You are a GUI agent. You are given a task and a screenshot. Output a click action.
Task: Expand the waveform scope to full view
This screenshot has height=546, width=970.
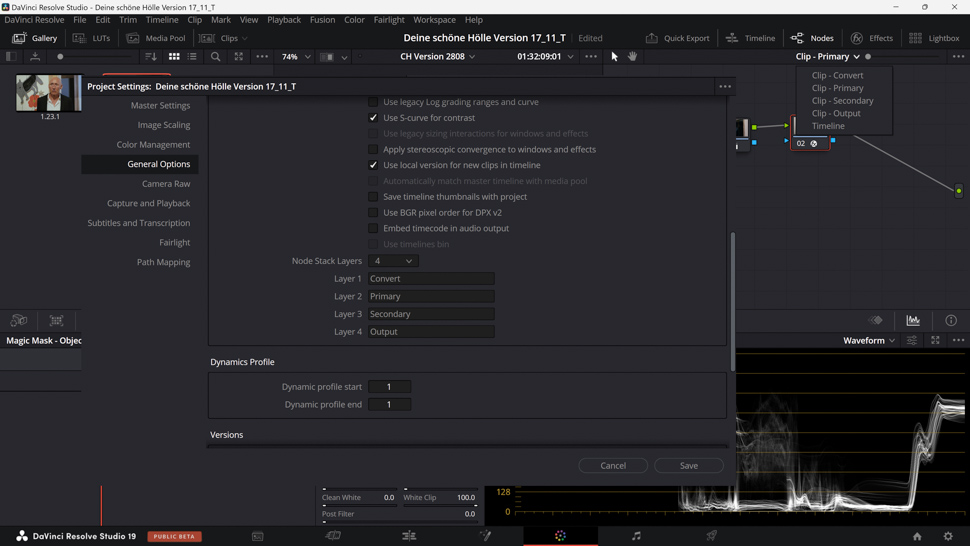pos(935,341)
